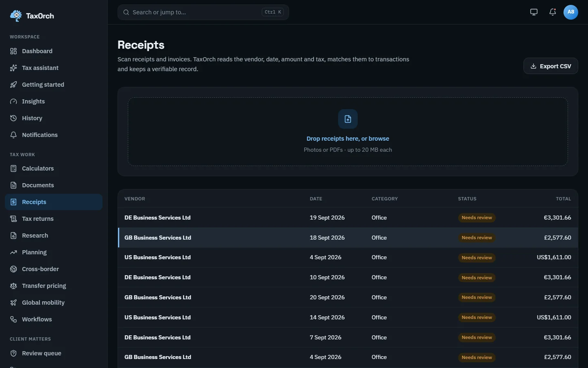Viewport: 588px width, 368px height.
Task: Open the notification bell in top bar
Action: [x=552, y=12]
